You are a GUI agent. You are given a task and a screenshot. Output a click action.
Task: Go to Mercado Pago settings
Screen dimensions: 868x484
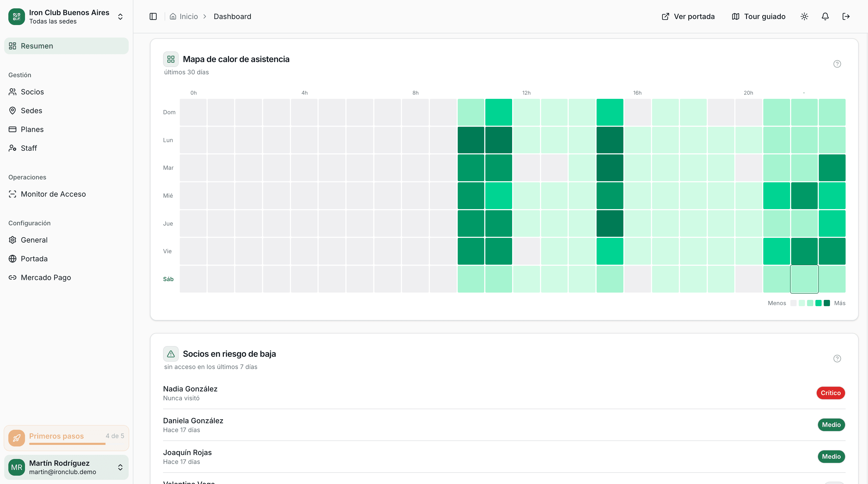(46, 277)
